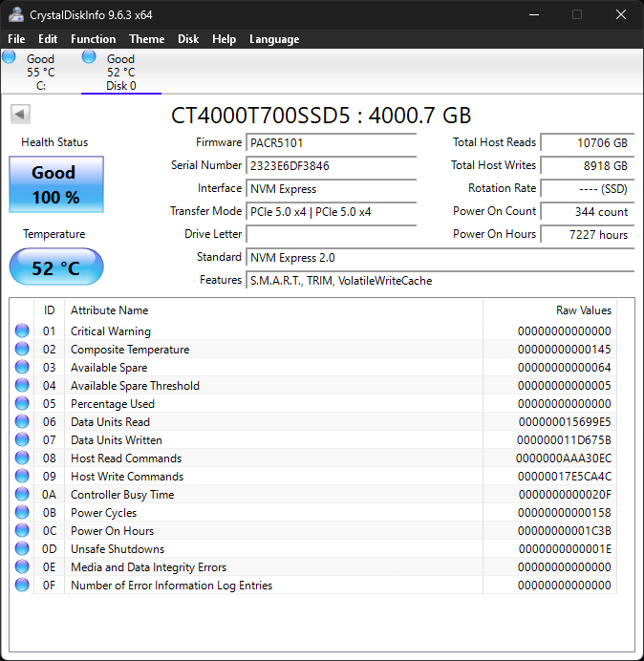644x661 pixels.
Task: Open the Disk menu
Action: click(188, 39)
